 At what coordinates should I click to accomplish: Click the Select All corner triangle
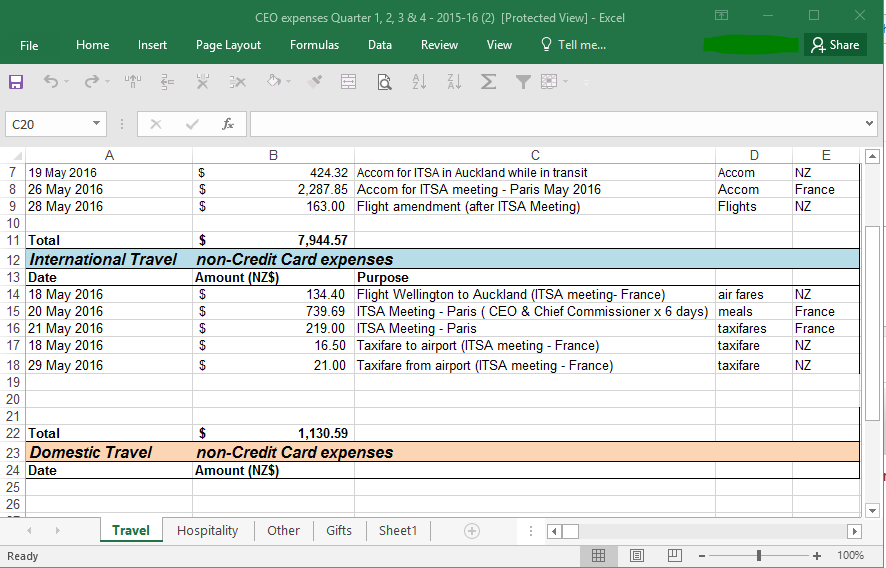[18, 155]
